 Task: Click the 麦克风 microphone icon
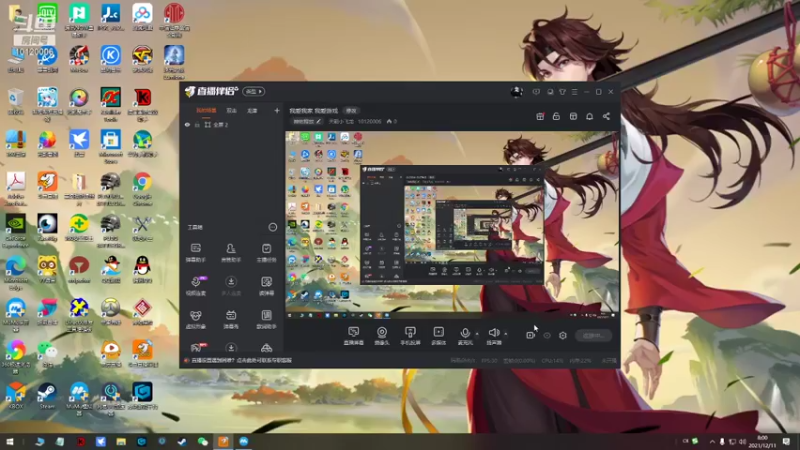pyautogui.click(x=465, y=333)
